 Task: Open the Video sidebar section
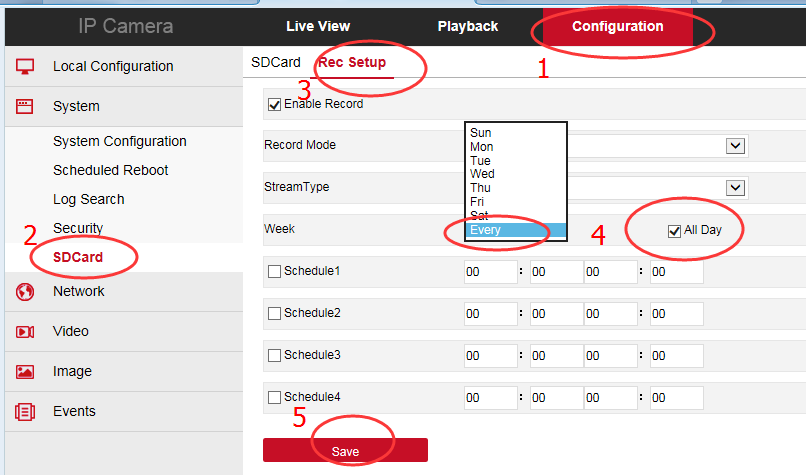(x=124, y=332)
